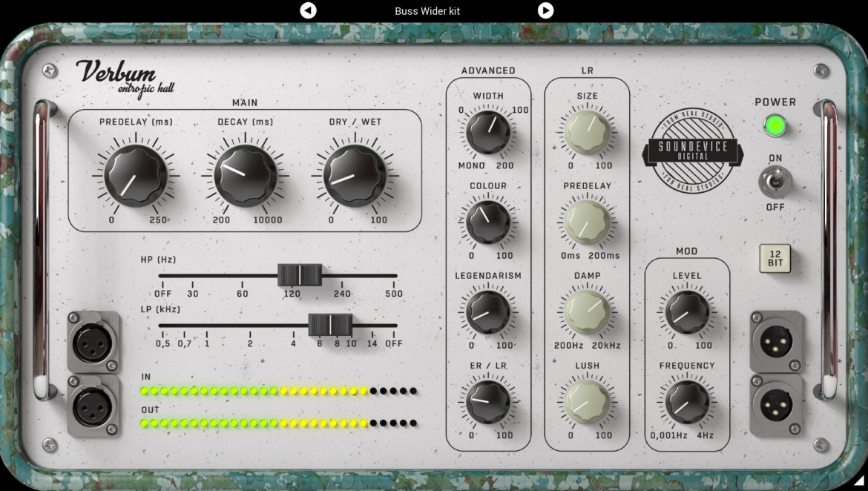The width and height of the screenshot is (868, 491).
Task: Click the LR SIZE knob
Action: tap(587, 132)
